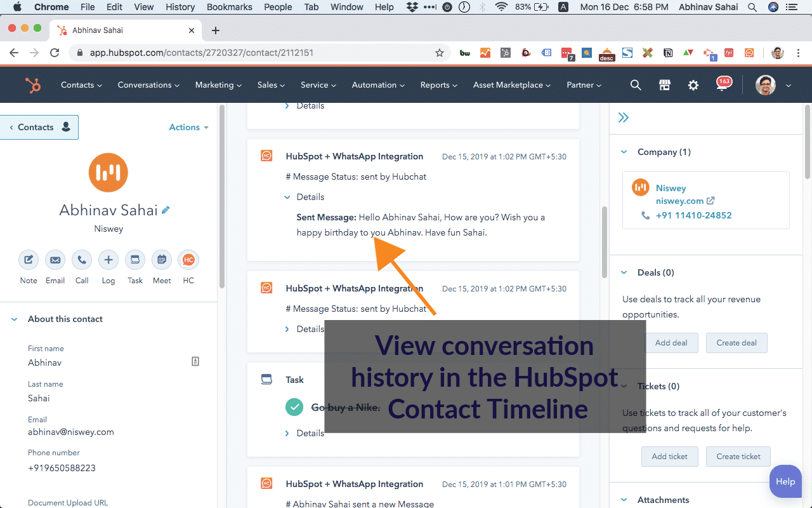Open the Marketplace storefront icon
This screenshot has width=812, height=508.
coord(665,85)
